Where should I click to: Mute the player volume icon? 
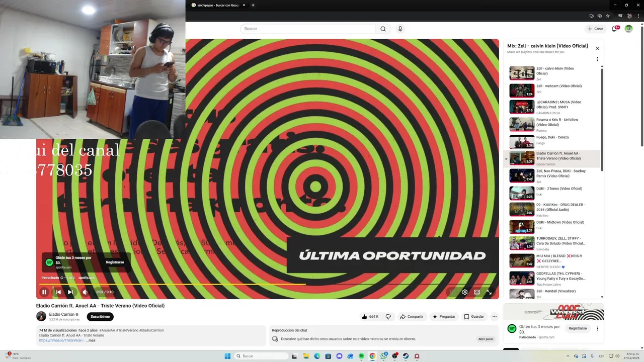coord(85,292)
